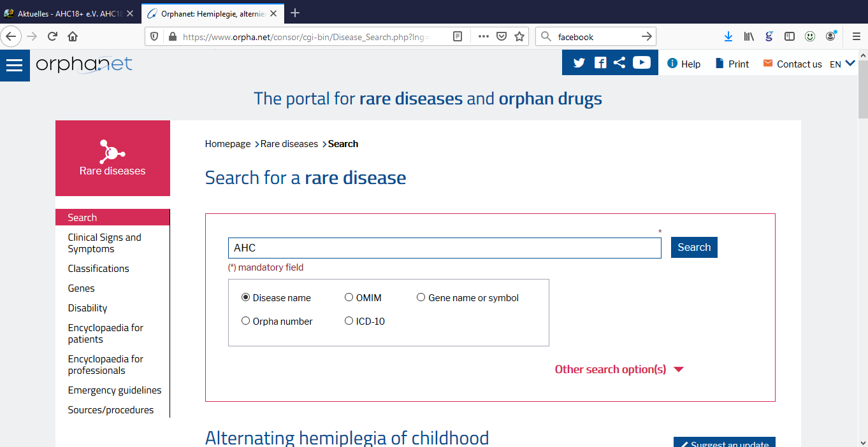This screenshot has height=447, width=868.
Task: Open Firefox library icon
Action: pos(749,37)
